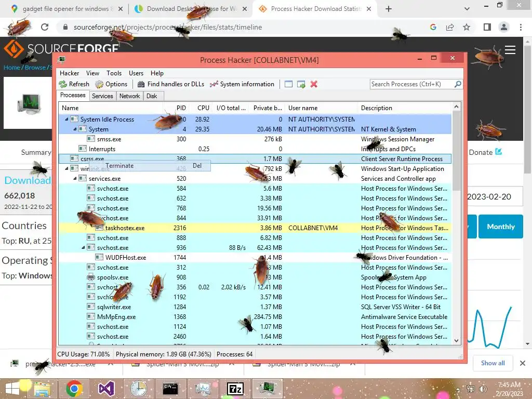The image size is (532, 399).
Task: Click the Windows Start button
Action: (x=12, y=389)
